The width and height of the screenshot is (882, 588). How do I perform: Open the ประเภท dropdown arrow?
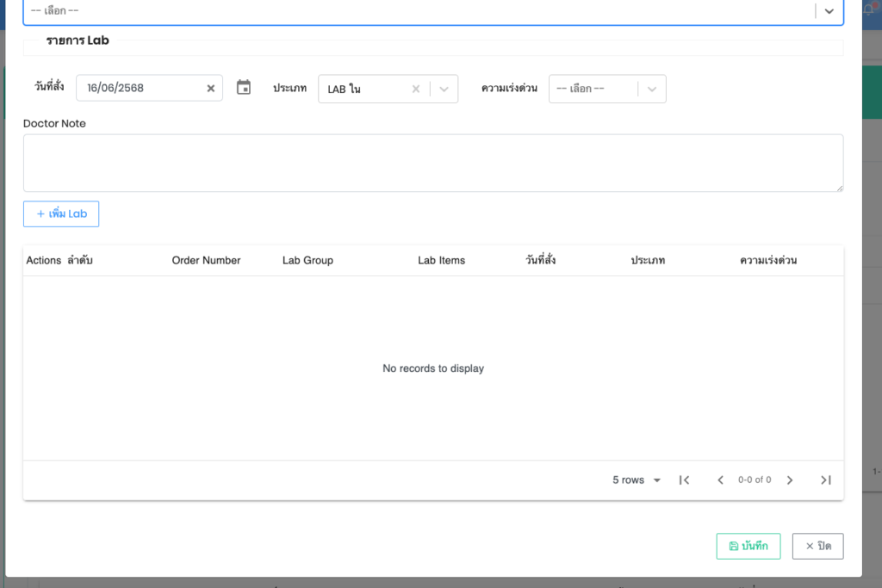click(x=444, y=89)
